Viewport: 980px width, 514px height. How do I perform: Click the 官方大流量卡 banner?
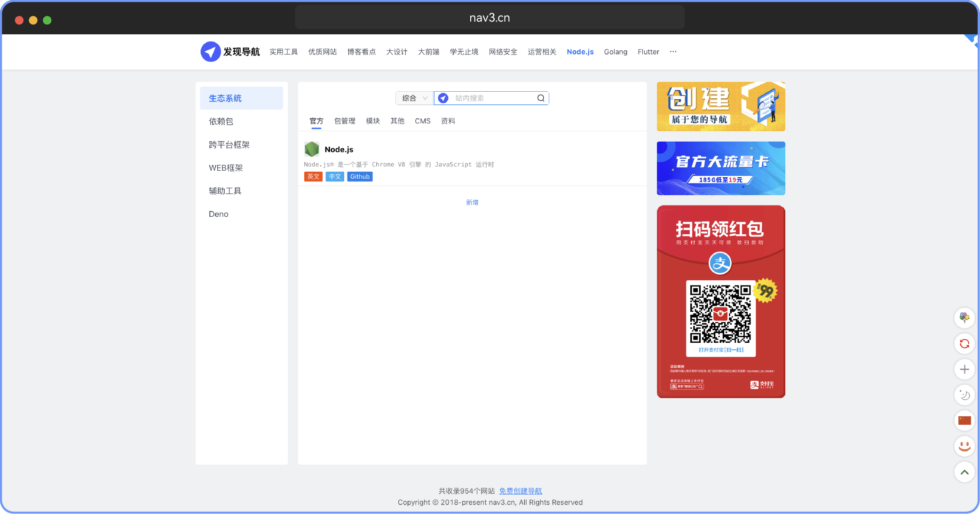click(721, 168)
